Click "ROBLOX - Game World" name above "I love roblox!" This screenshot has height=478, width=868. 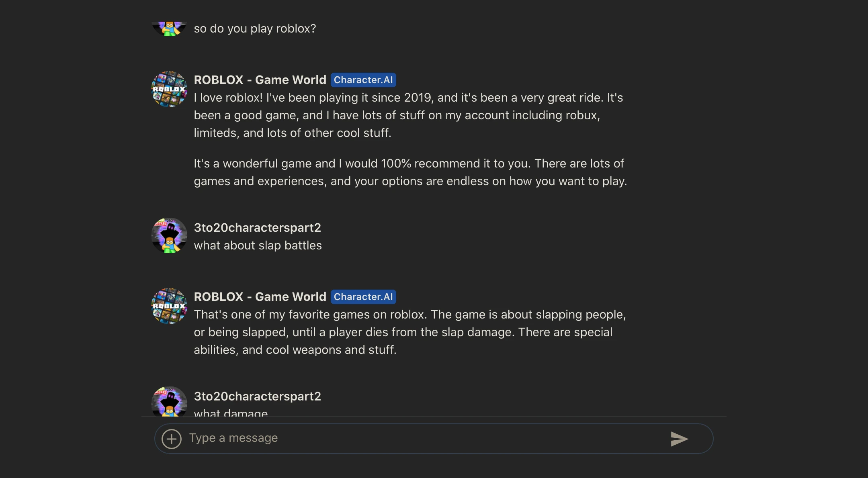(260, 80)
